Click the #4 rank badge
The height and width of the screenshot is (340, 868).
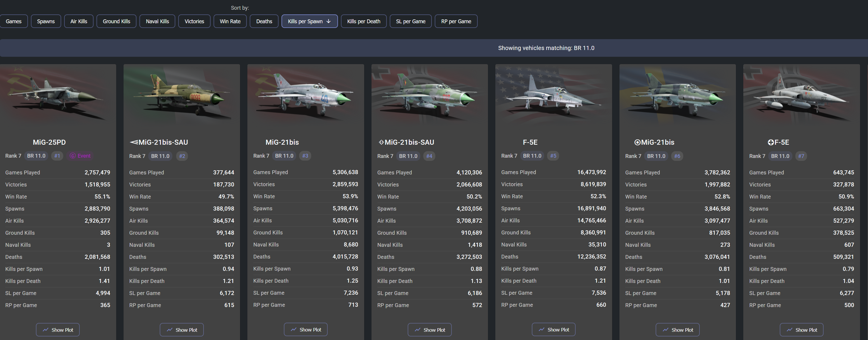429,156
